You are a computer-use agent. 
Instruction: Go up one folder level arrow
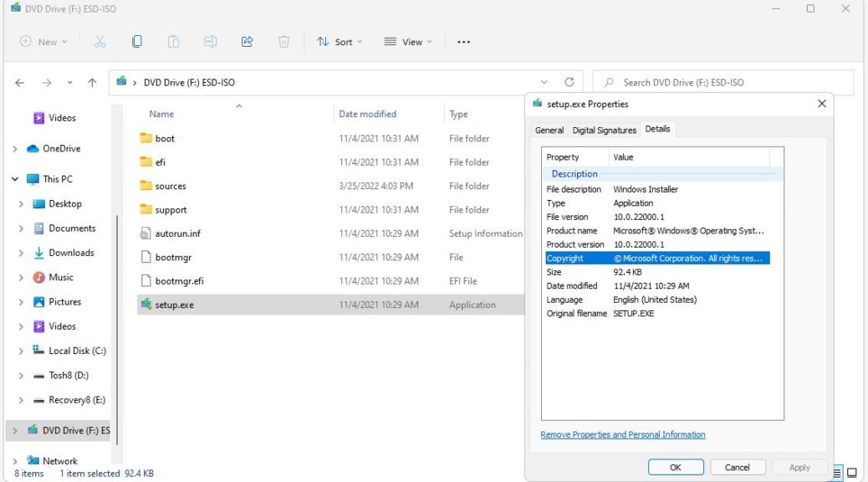92,83
